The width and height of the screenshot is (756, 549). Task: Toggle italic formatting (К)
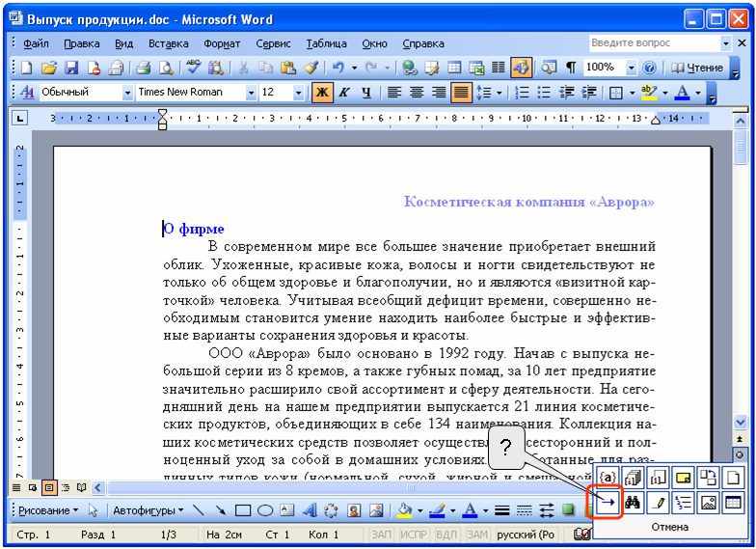(x=343, y=93)
